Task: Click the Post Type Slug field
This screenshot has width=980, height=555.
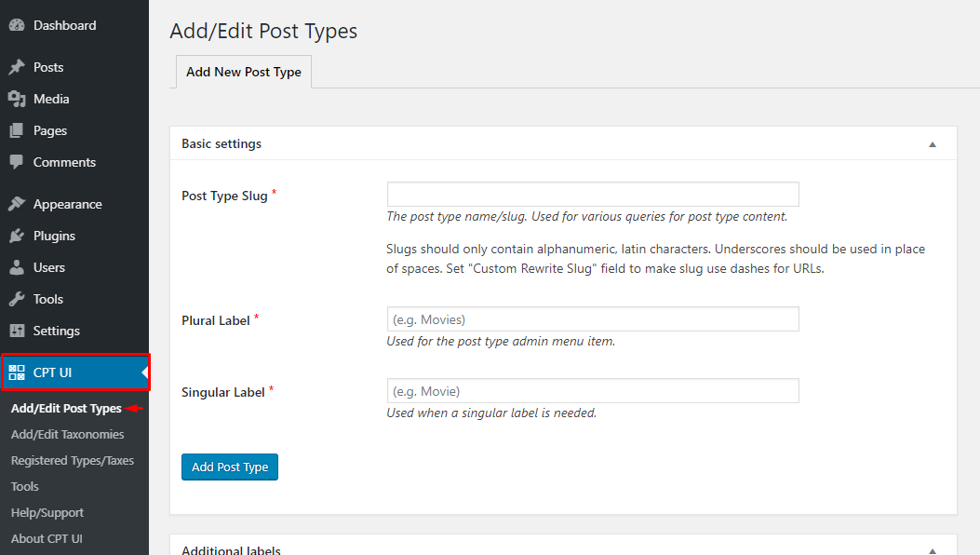Action: click(593, 195)
